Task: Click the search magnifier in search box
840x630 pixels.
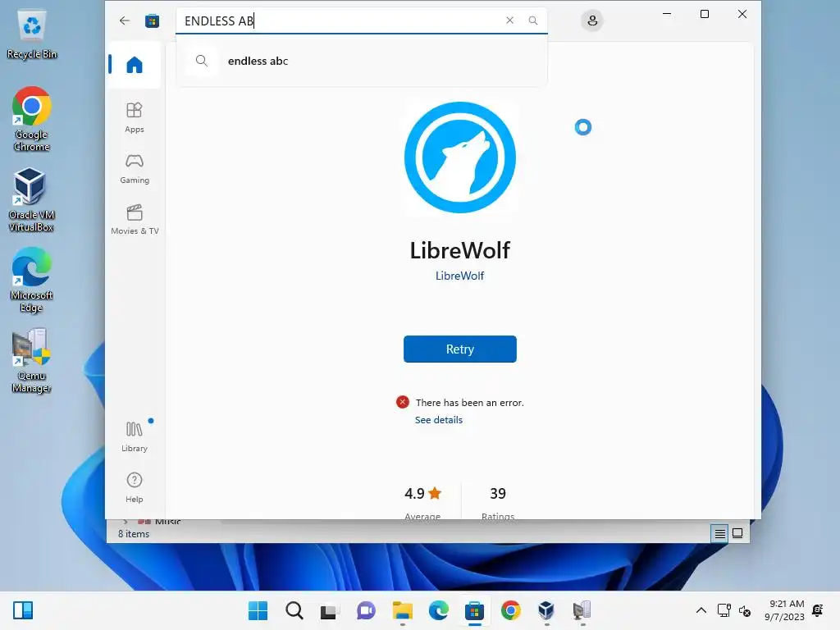Action: 533,21
